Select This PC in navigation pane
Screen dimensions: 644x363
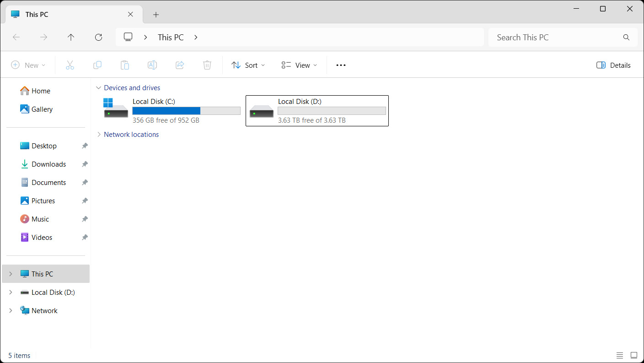(x=46, y=274)
